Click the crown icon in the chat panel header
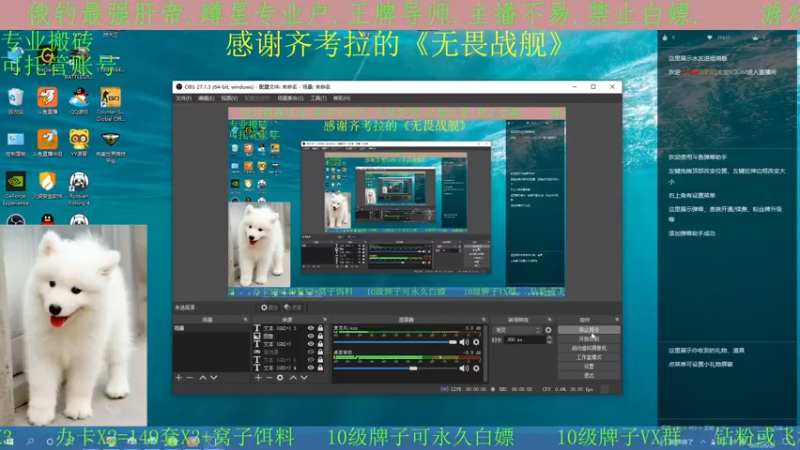The height and width of the screenshot is (450, 800). click(x=755, y=37)
